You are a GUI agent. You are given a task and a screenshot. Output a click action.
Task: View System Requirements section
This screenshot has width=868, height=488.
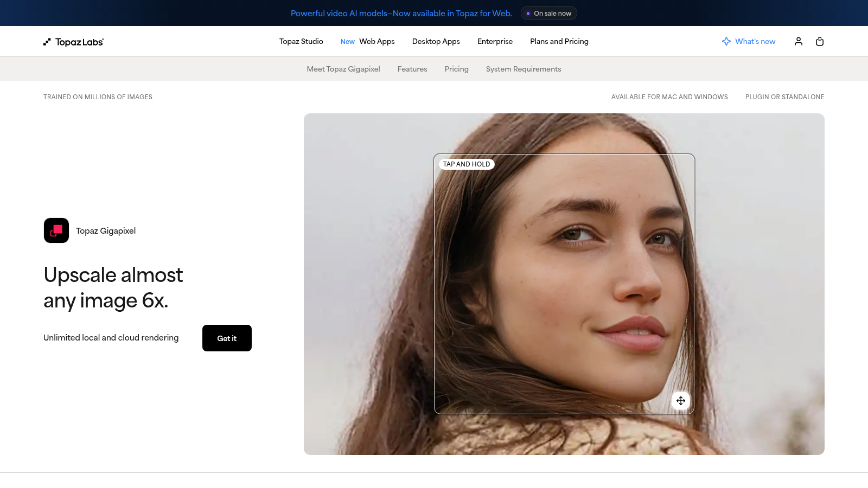pyautogui.click(x=524, y=69)
